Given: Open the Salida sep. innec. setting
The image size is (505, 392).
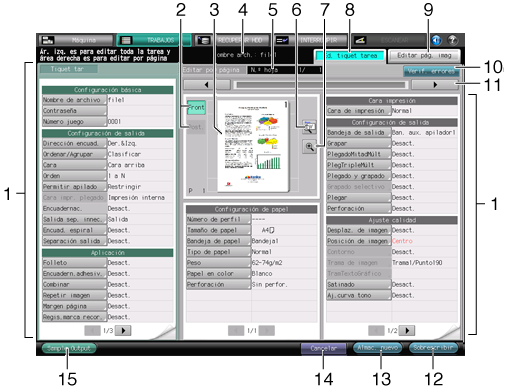Looking at the screenshot, I should click(74, 219).
